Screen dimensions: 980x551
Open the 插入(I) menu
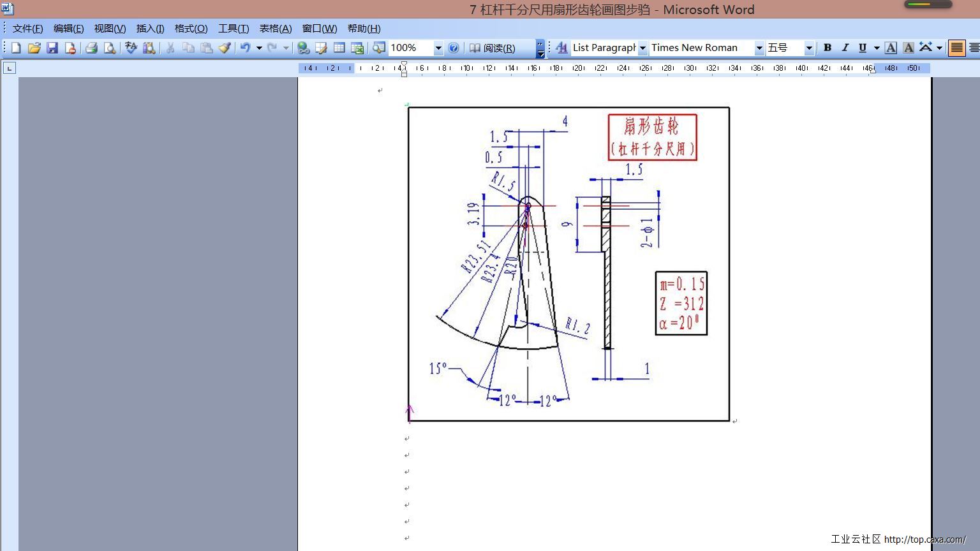click(x=150, y=29)
